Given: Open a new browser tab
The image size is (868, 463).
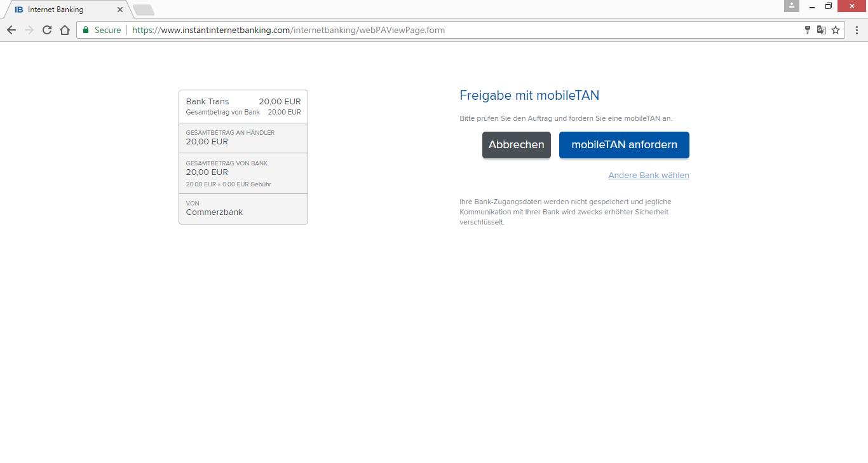Looking at the screenshot, I should coord(144,10).
